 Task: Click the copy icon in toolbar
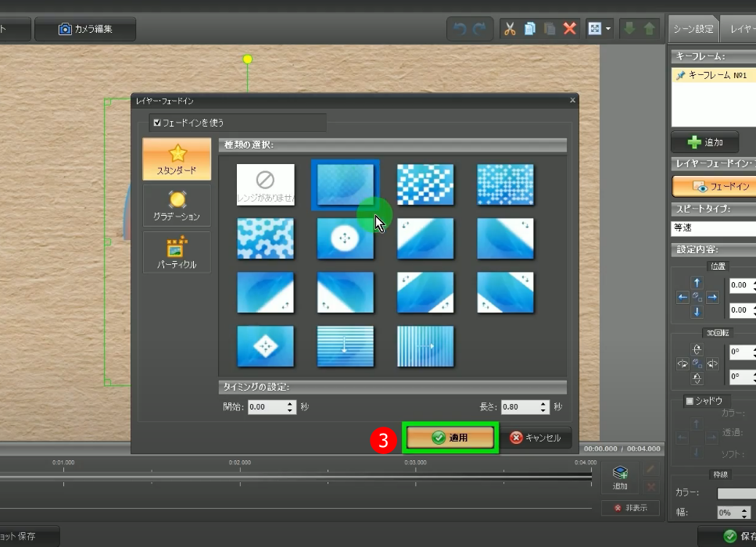click(530, 29)
